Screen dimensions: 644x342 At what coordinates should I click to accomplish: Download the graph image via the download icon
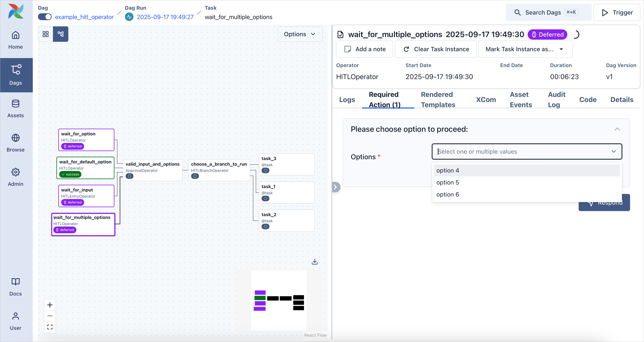click(314, 261)
